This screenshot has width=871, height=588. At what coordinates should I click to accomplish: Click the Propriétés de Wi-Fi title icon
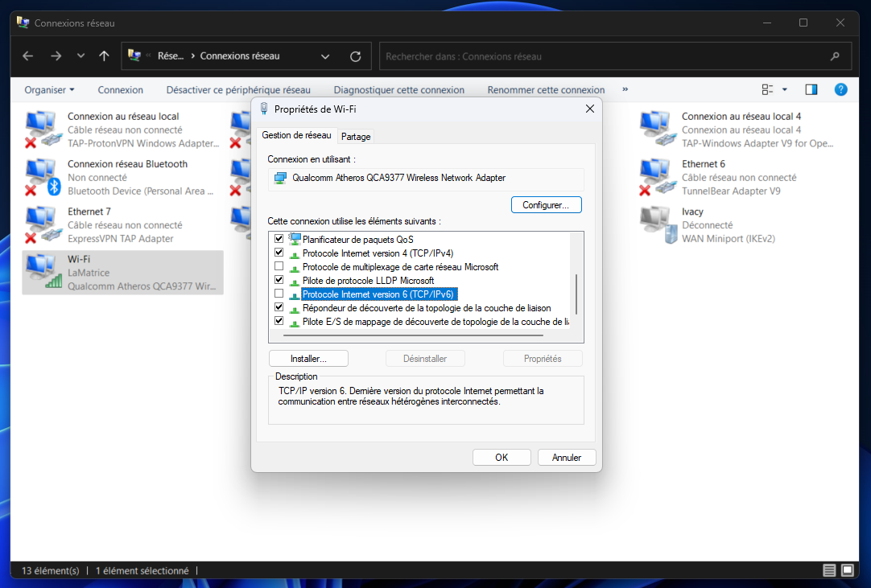[264, 109]
